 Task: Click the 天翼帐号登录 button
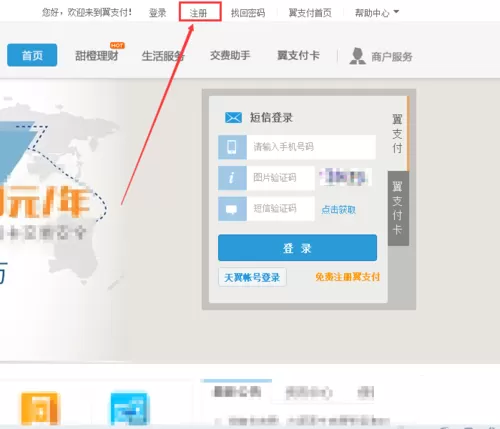point(252,277)
